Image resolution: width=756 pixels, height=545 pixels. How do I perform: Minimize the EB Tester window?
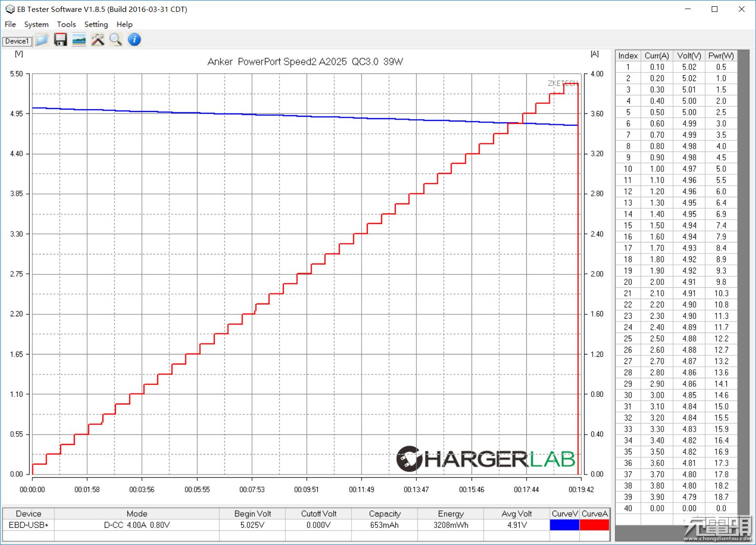(688, 9)
